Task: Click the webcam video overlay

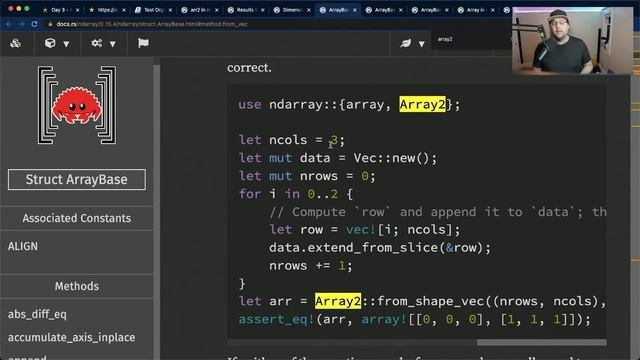Action: pyautogui.click(x=573, y=41)
